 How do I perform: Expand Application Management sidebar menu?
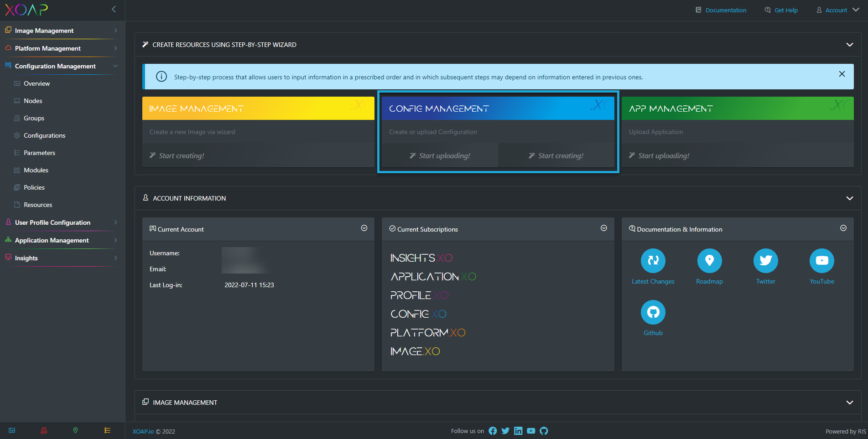coord(115,240)
